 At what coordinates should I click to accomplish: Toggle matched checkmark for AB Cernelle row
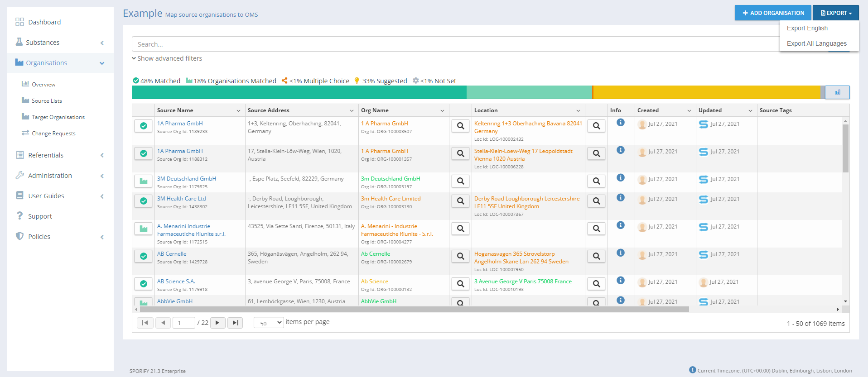[x=143, y=256]
